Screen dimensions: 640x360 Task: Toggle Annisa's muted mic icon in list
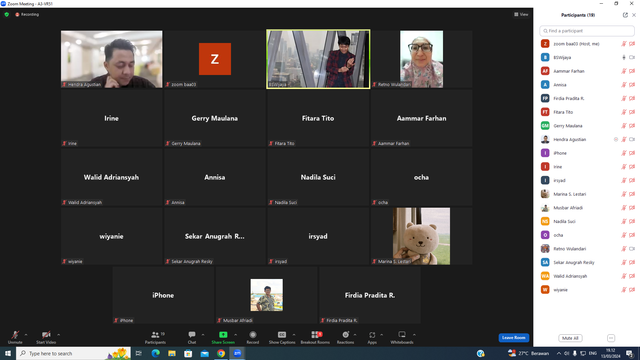624,85
